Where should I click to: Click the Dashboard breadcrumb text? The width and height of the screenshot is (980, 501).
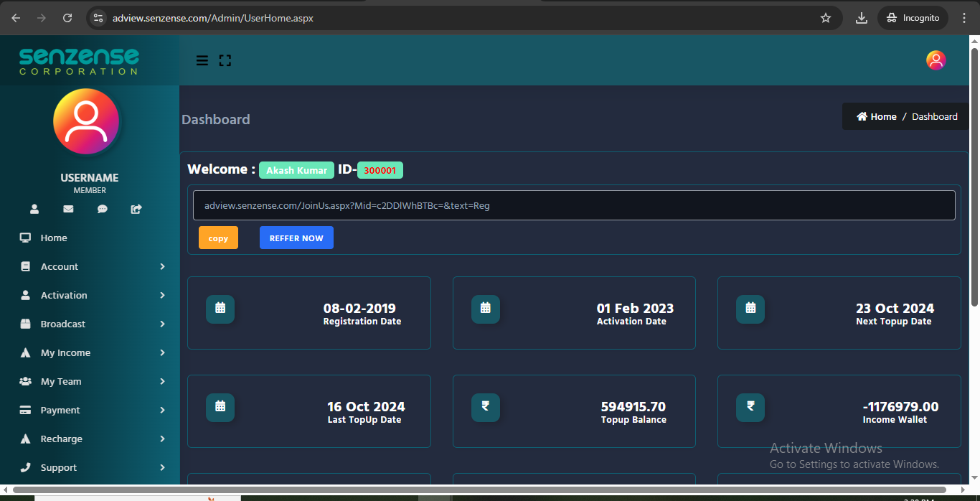point(935,116)
